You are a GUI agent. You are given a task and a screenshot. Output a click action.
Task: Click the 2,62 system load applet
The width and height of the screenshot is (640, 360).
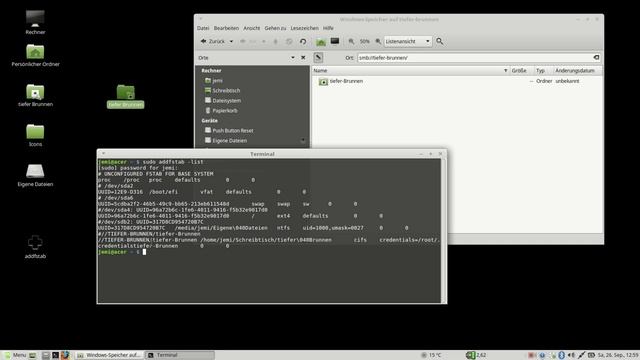476,355
